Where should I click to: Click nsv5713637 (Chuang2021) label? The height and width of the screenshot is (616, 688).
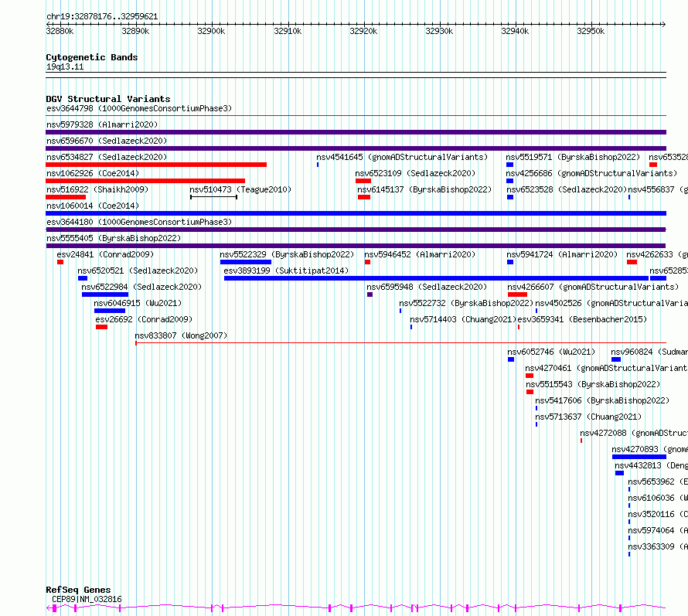(588, 417)
